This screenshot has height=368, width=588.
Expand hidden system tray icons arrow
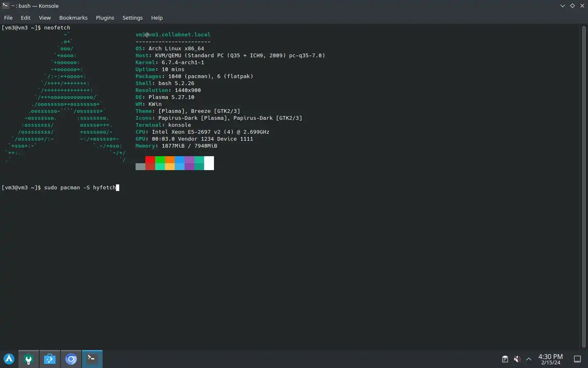coord(529,359)
